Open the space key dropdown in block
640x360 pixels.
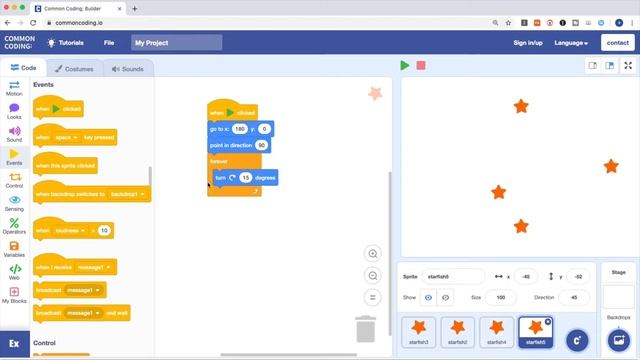[66, 138]
